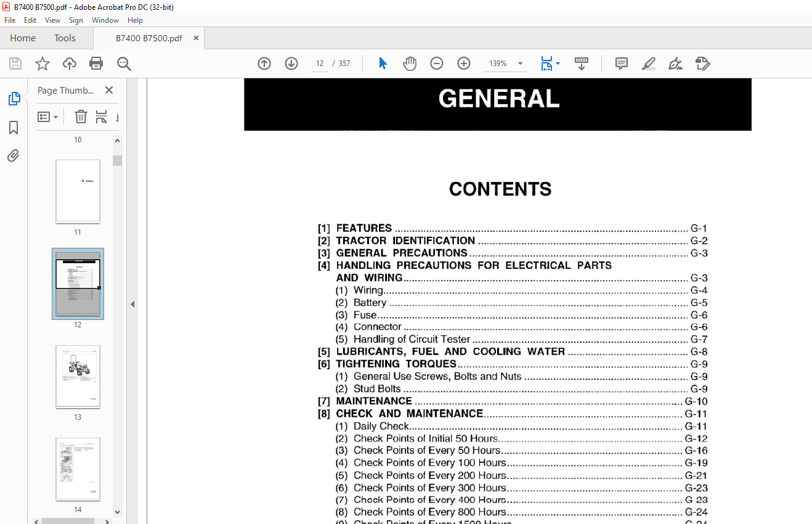
Task: Open the Window menu
Action: point(105,20)
